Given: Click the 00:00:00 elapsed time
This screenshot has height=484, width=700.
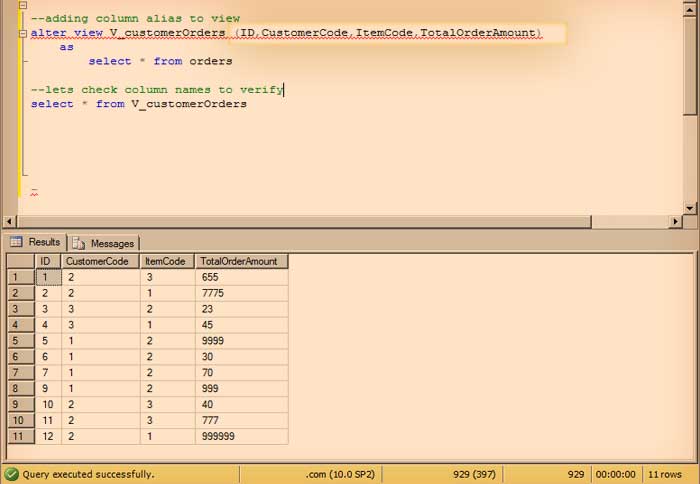Looking at the screenshot, I should click(x=615, y=475).
